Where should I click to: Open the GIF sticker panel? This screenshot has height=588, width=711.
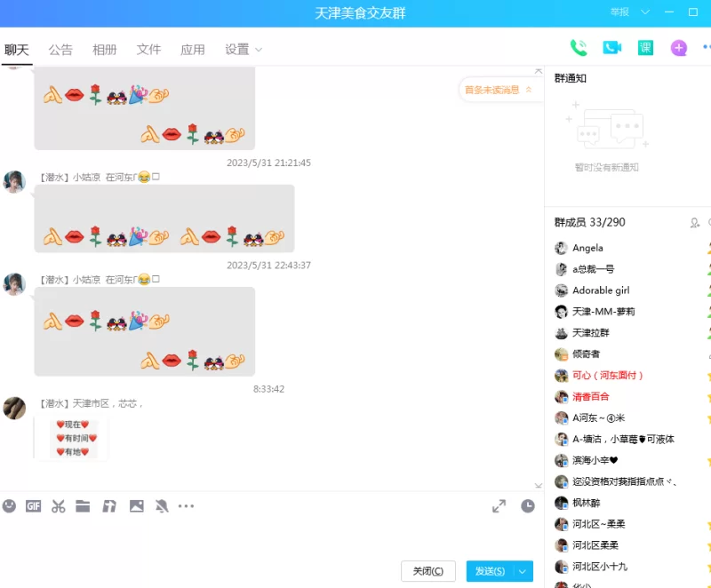click(x=33, y=506)
